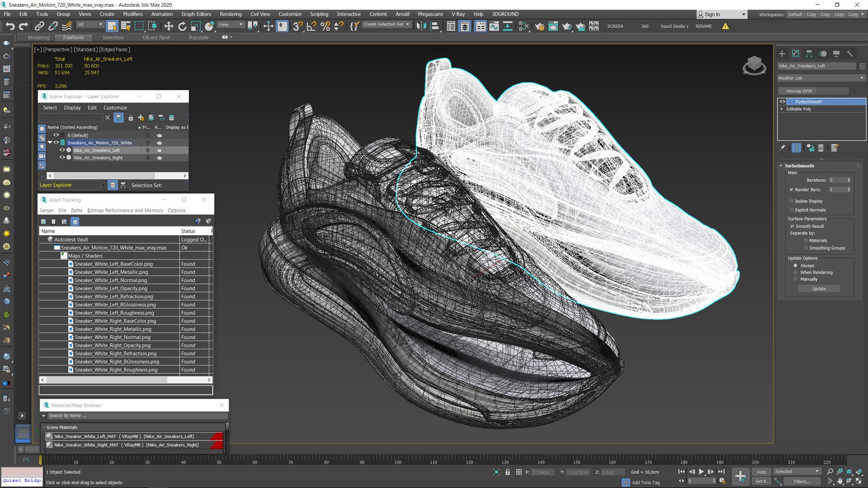868x488 pixels.
Task: Collapse the TurboSmooth rollout
Action: (x=781, y=166)
